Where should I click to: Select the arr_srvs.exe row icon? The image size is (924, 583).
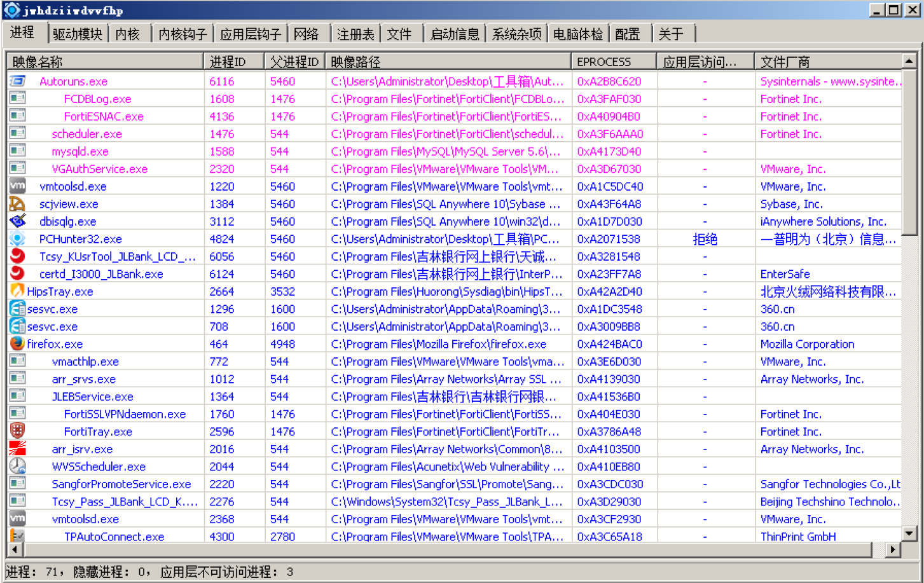(x=18, y=379)
